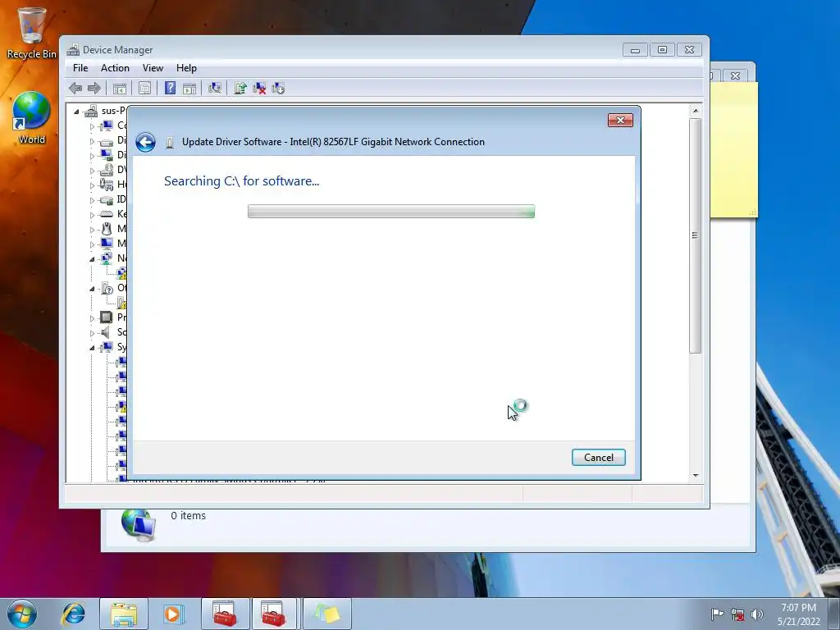
Task: Select system device with yellow warning
Action: point(121,407)
